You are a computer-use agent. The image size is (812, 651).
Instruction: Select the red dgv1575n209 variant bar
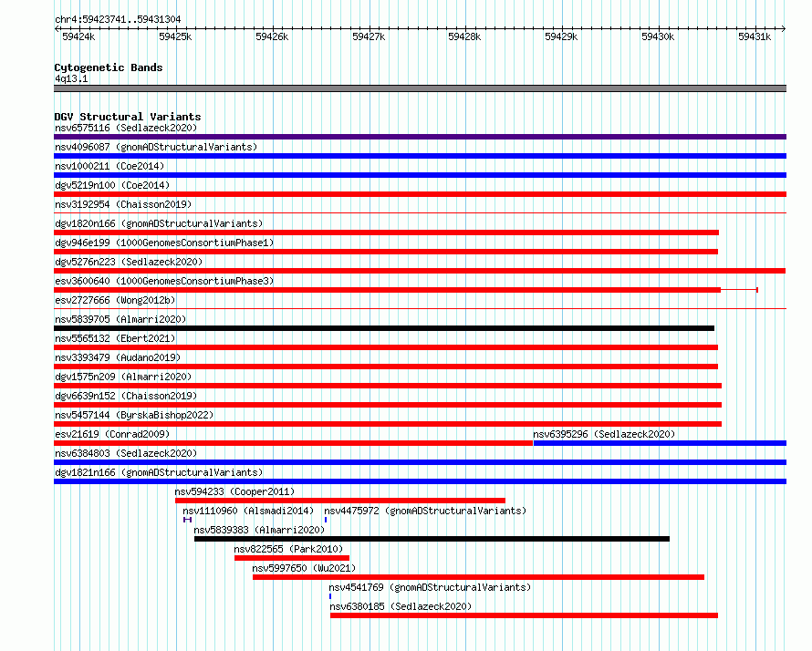click(x=388, y=386)
